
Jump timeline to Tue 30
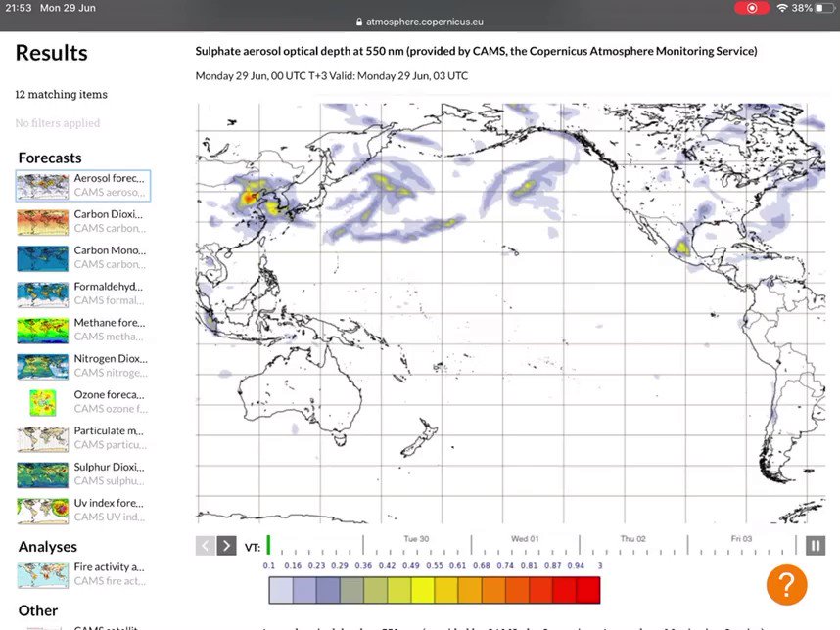coord(416,538)
